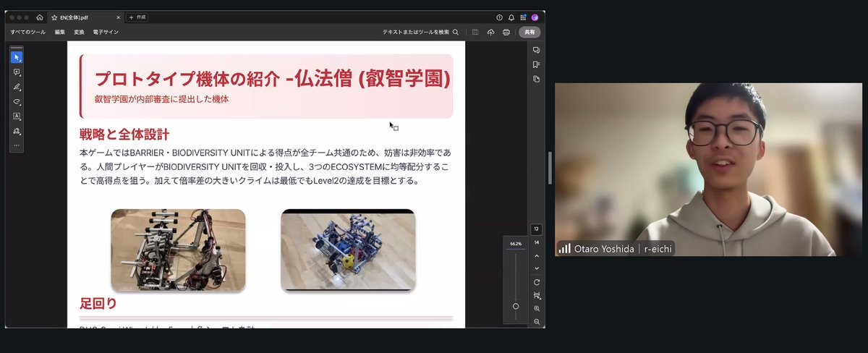
Task: Open the comments panel
Action: (536, 50)
